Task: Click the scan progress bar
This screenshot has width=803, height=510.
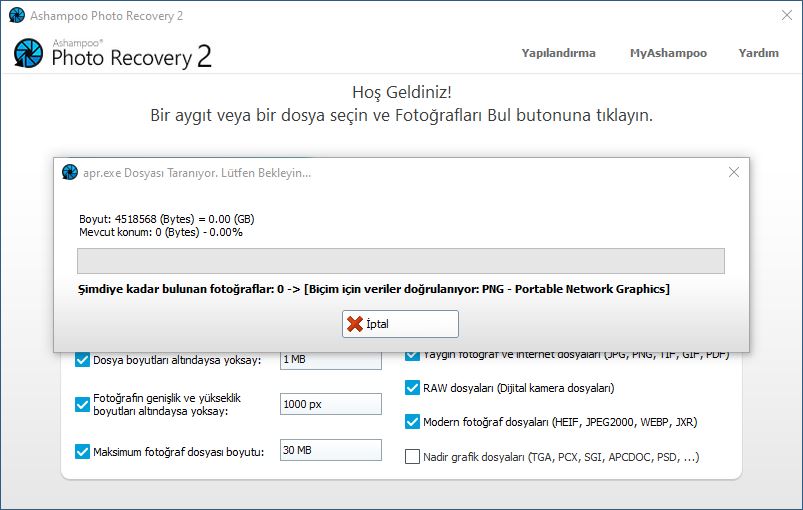Action: [400, 261]
